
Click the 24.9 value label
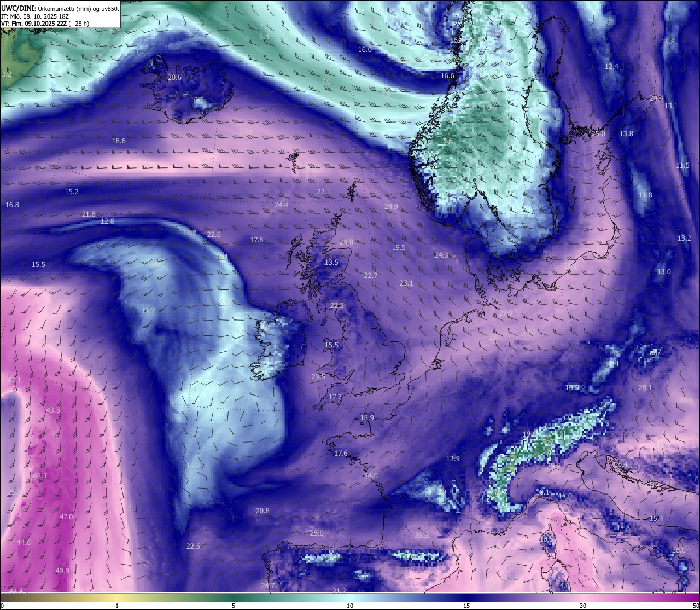pos(391,206)
